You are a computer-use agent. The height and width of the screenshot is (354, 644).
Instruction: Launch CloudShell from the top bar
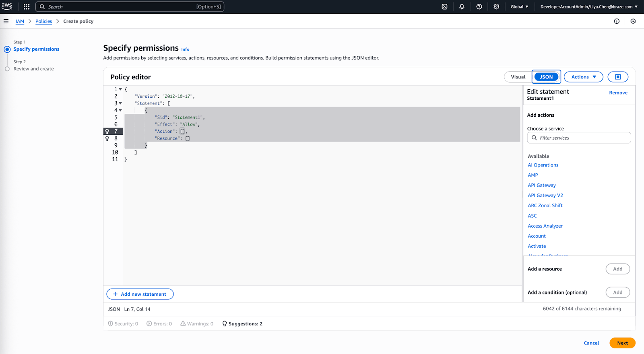click(x=444, y=7)
